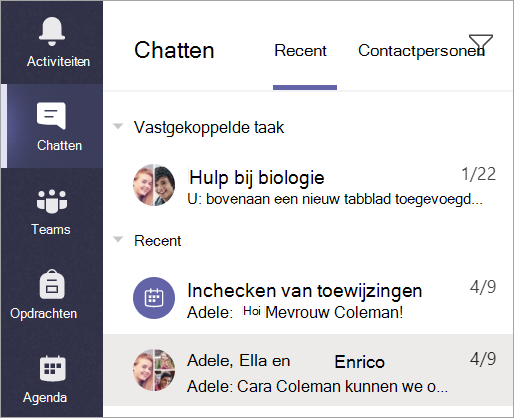
Task: Click the Hulp bij biologie group avatar
Action: tap(154, 185)
